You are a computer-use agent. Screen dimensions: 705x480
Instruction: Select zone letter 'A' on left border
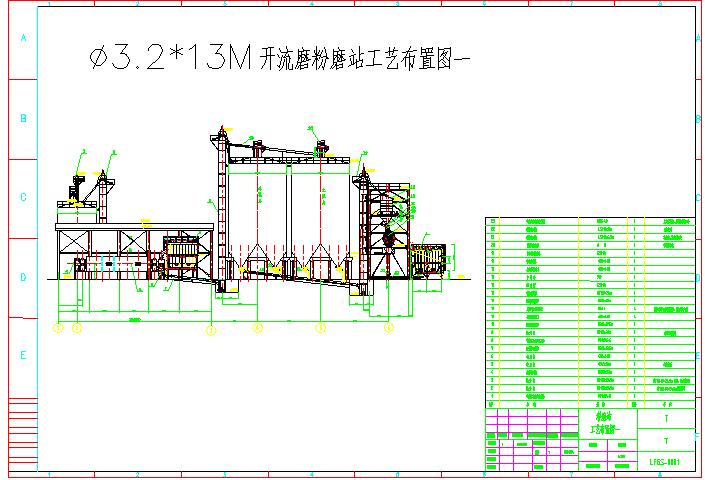click(23, 38)
